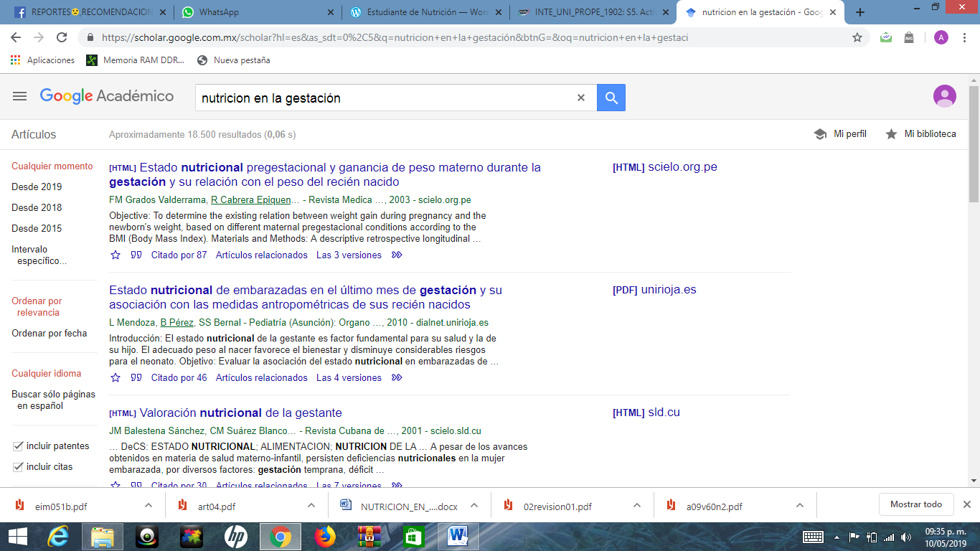This screenshot has height=551, width=980.
Task: Open the Google Académico hamburger menu
Action: coord(19,96)
